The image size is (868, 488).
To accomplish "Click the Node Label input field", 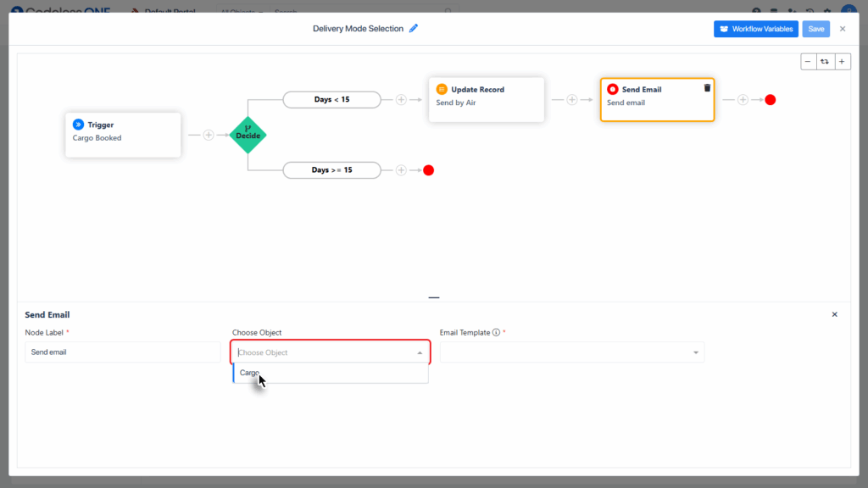I will (122, 352).
